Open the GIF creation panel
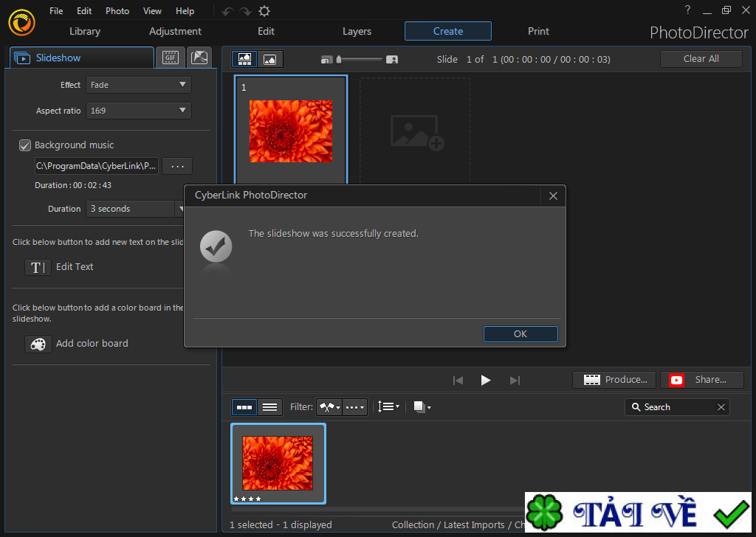Screen dimensions: 756x537 171,57
